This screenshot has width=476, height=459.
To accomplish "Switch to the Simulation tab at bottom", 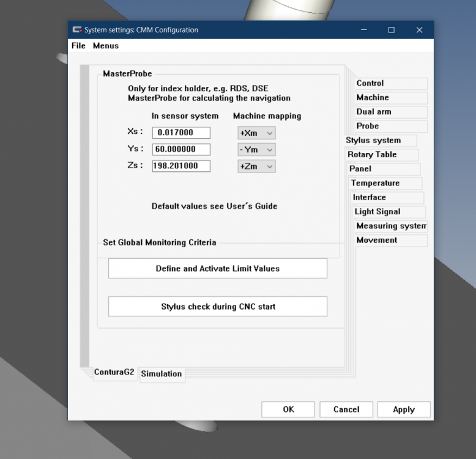I will click(162, 374).
